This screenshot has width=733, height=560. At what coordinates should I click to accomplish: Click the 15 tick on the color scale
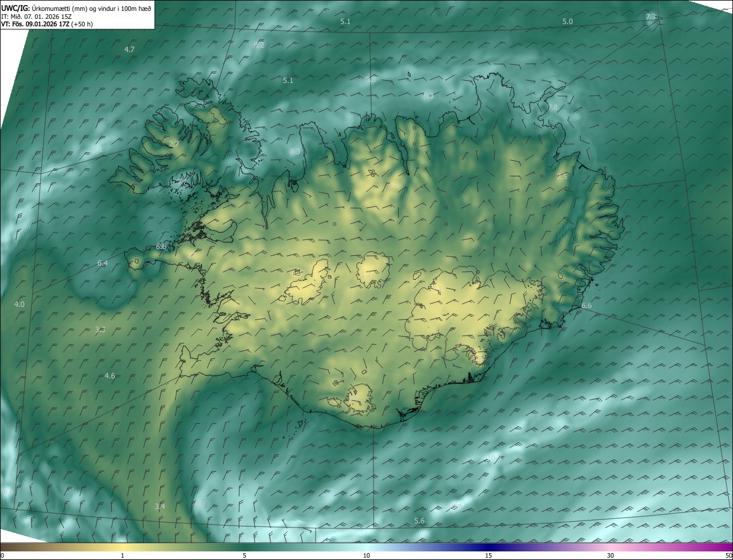(488, 556)
